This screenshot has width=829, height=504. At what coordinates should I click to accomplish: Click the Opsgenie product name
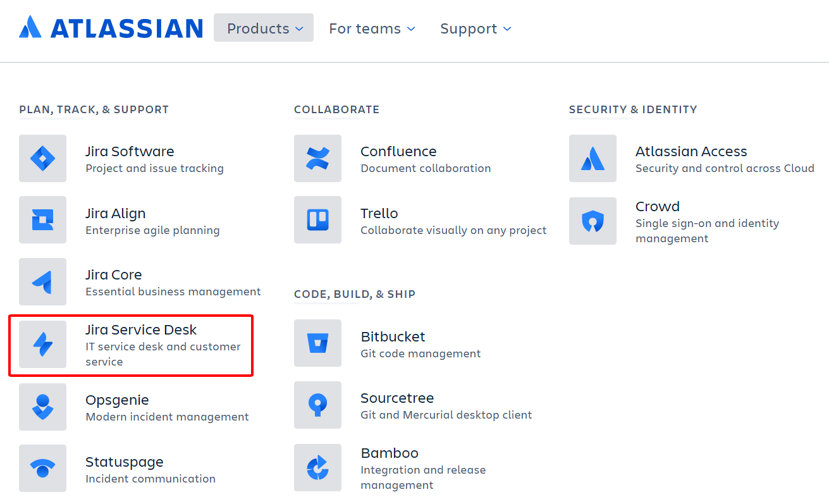tap(117, 400)
